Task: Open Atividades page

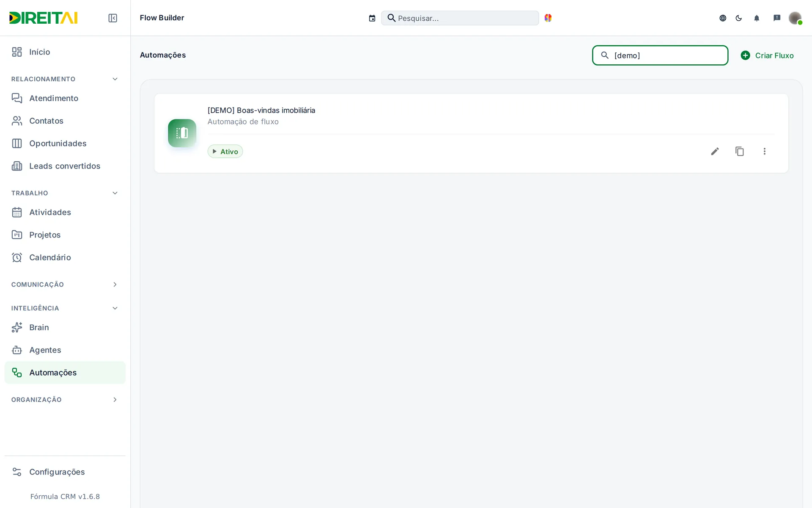Action: pos(65,212)
